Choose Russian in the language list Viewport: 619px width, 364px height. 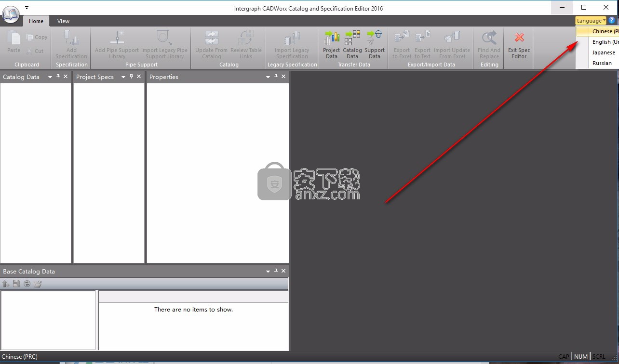coord(602,63)
